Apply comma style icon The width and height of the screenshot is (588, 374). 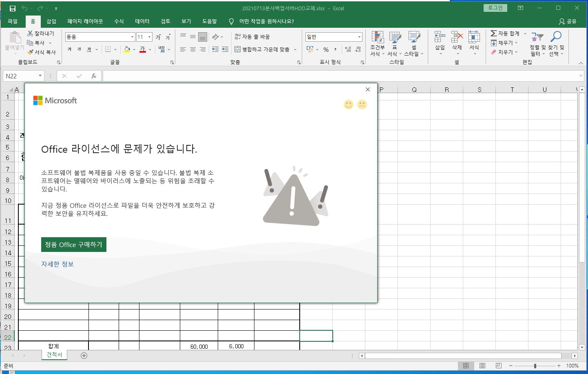point(336,49)
